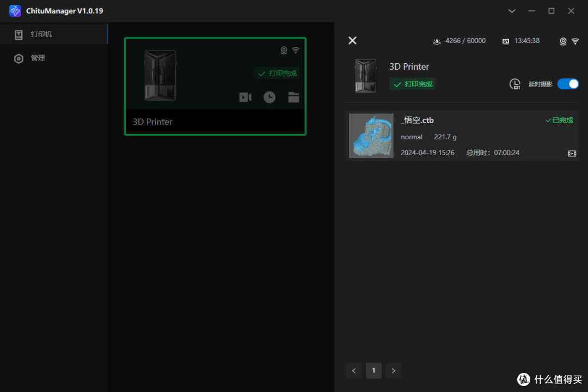This screenshot has width=588, height=392.
Task: Click the normal print mode label
Action: point(412,137)
